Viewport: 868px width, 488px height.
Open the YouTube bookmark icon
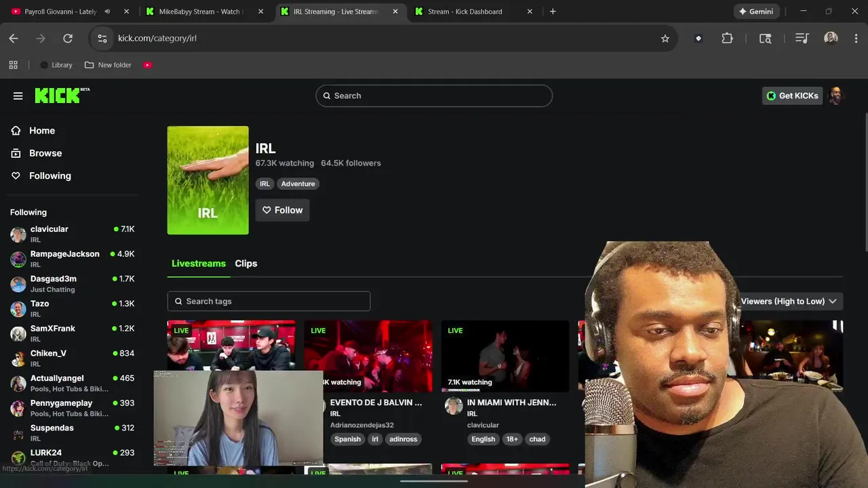tap(148, 65)
